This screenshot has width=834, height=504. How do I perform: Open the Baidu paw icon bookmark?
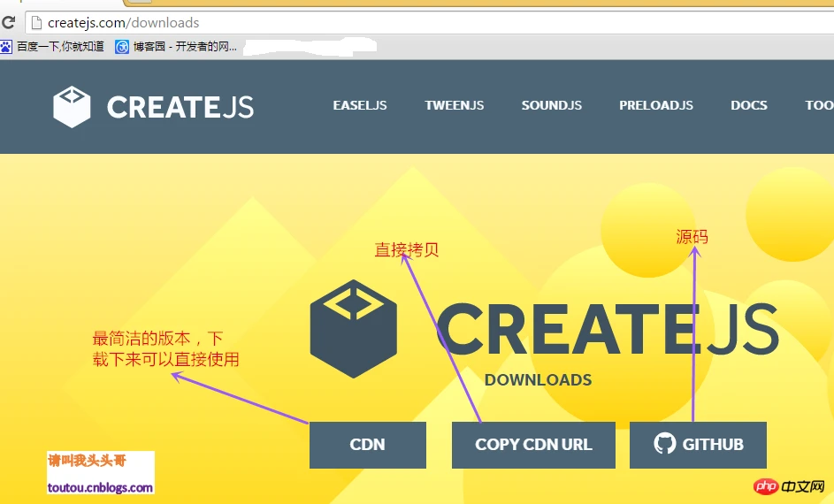pyautogui.click(x=6, y=47)
